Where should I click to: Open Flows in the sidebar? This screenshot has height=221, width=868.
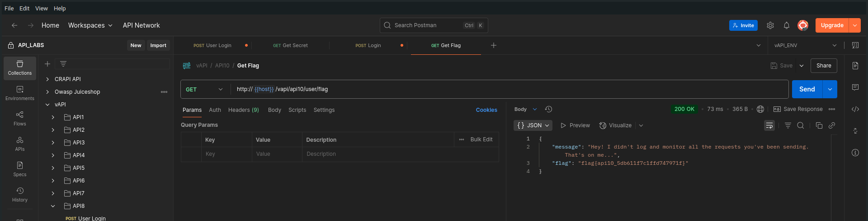[20, 119]
